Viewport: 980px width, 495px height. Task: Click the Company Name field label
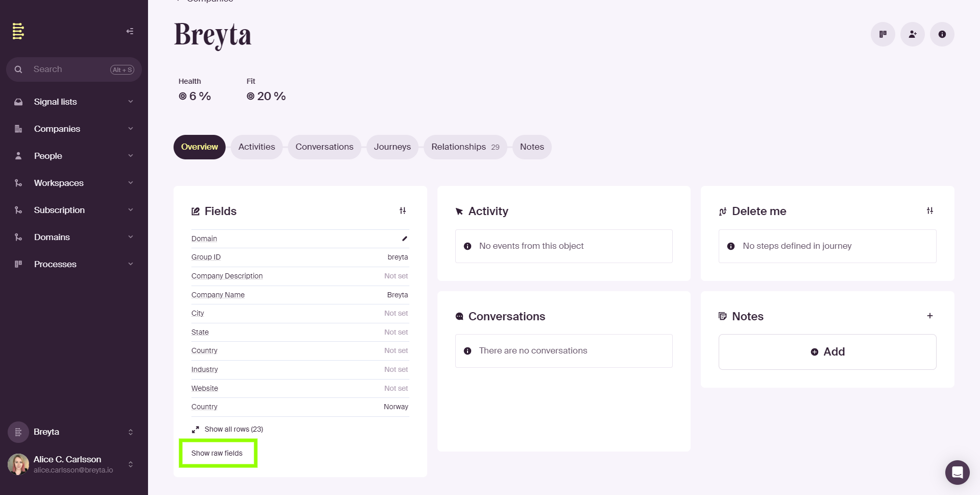(x=218, y=295)
